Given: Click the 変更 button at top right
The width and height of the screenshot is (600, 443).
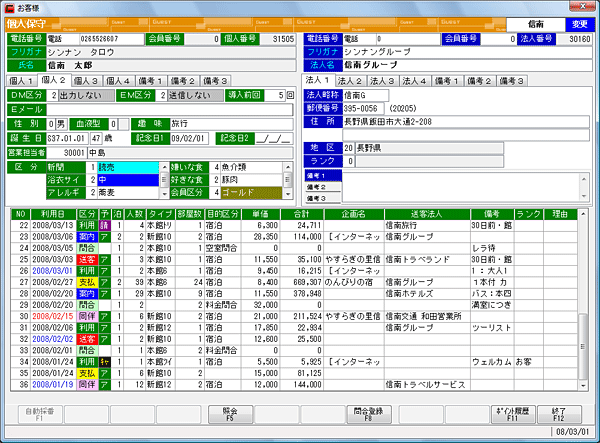Looking at the screenshot, I should click(580, 24).
